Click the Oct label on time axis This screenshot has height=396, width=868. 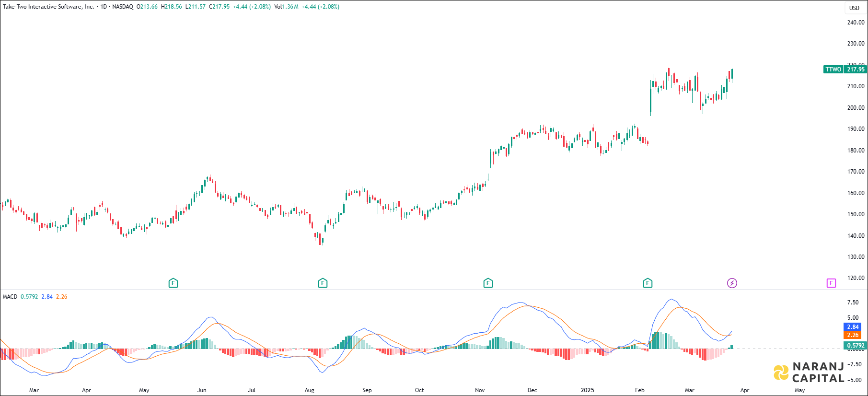419,390
